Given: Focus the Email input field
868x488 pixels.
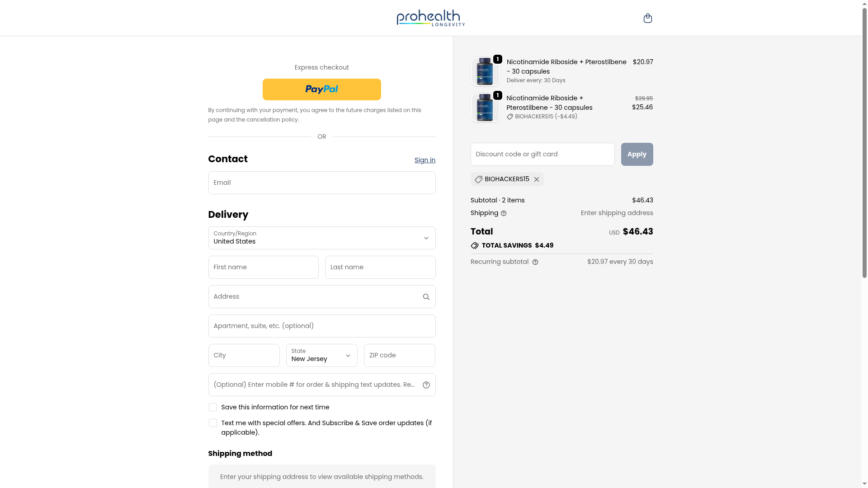Looking at the screenshot, I should [x=321, y=183].
